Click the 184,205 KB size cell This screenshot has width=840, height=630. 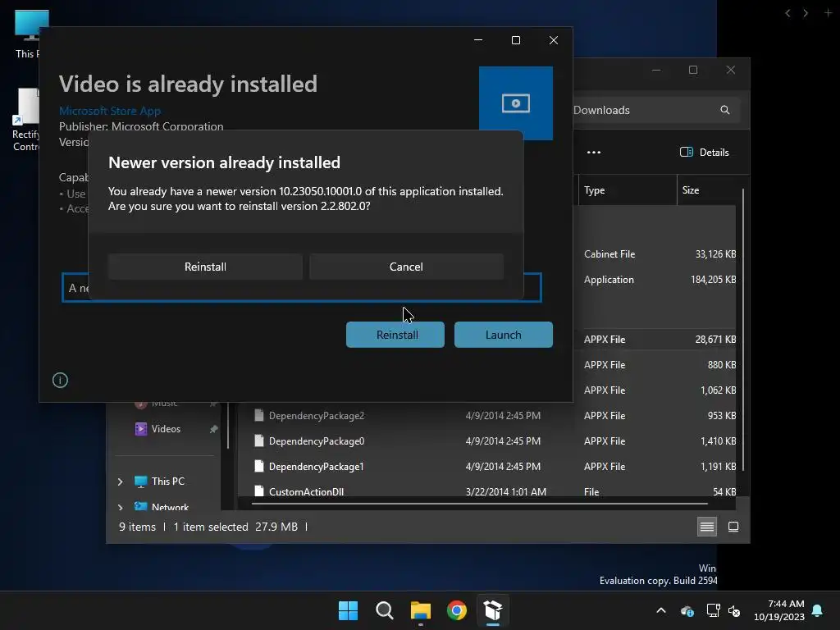click(713, 280)
